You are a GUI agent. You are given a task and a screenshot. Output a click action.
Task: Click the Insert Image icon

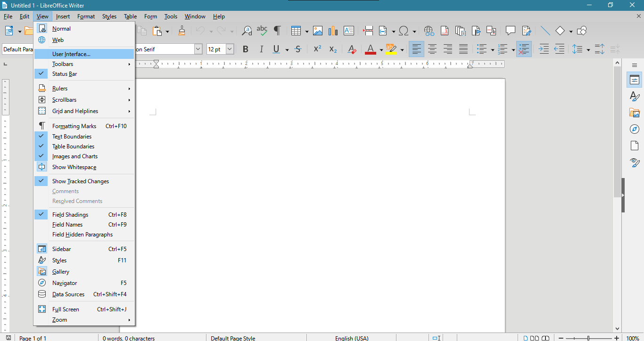[x=318, y=31]
